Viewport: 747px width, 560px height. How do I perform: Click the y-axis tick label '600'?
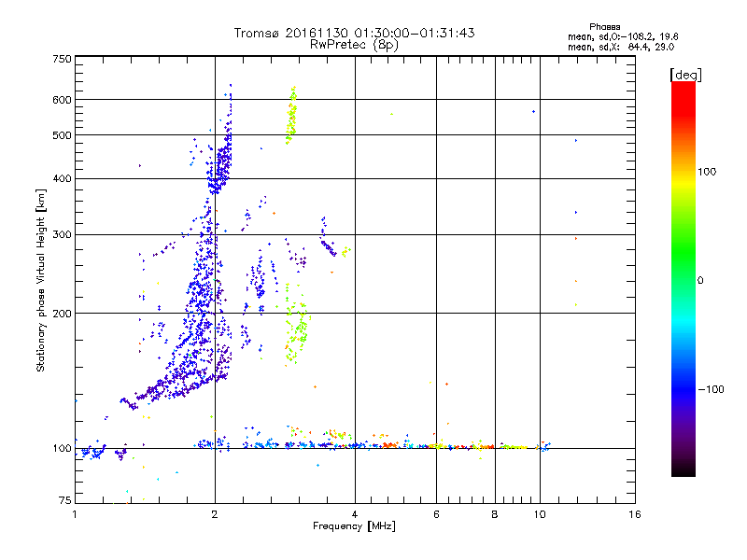pyautogui.click(x=62, y=100)
